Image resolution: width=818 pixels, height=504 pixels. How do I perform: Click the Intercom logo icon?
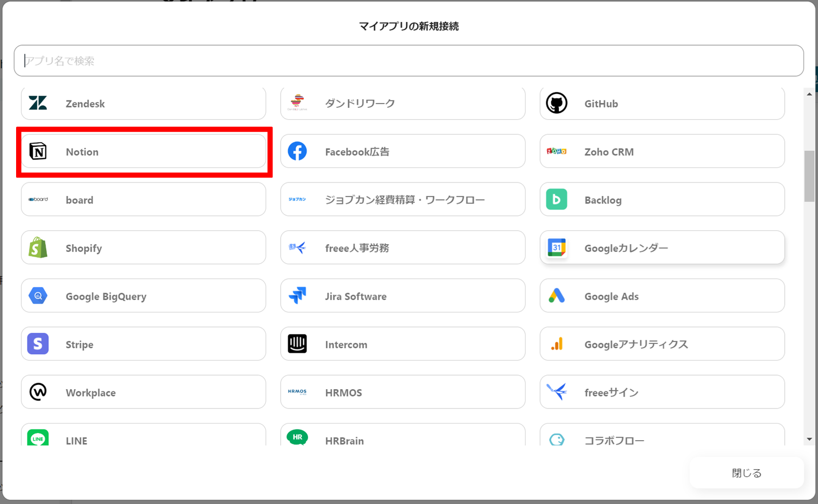297,344
